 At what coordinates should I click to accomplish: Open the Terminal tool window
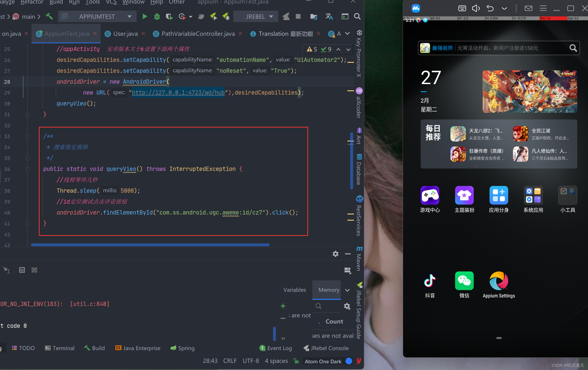60,348
